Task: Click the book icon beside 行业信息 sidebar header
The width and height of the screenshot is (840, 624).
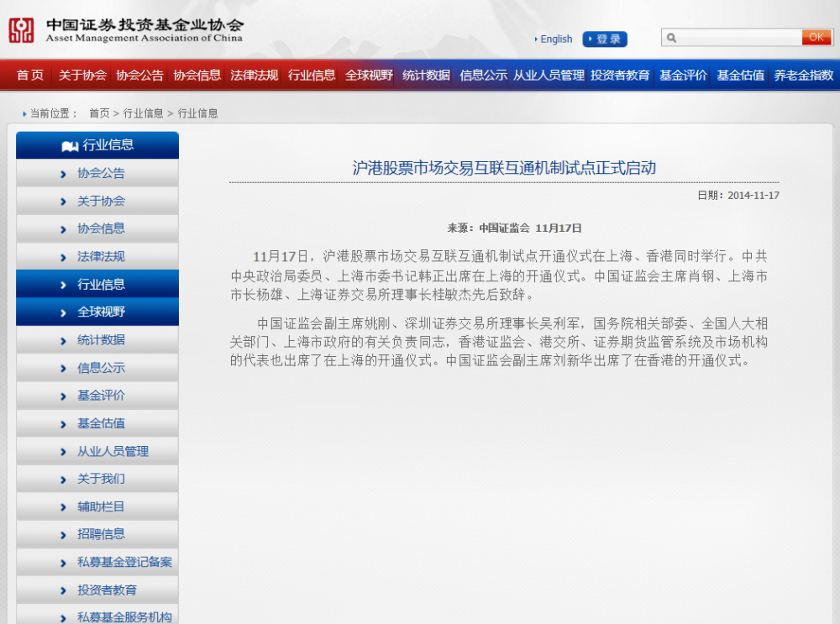Action: (70, 145)
